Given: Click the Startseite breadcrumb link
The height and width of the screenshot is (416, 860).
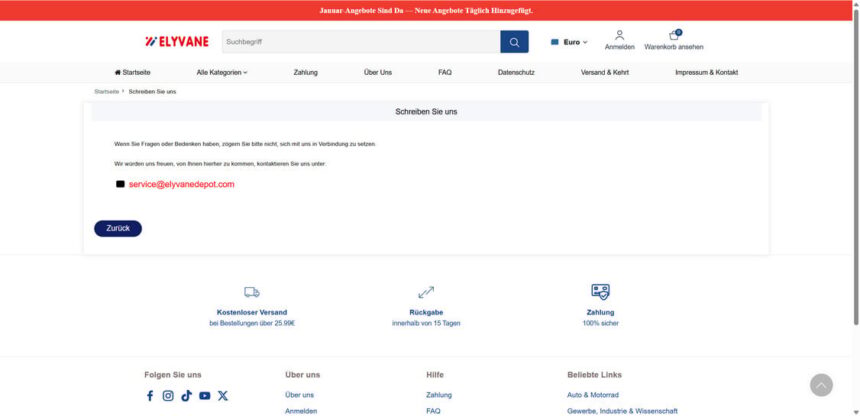Looking at the screenshot, I should click(106, 92).
